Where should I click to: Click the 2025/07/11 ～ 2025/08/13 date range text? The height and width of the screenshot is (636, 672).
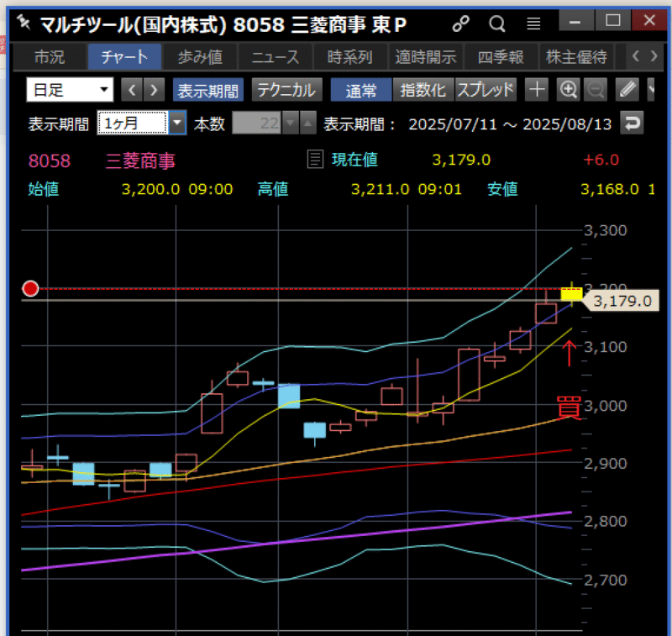click(510, 124)
